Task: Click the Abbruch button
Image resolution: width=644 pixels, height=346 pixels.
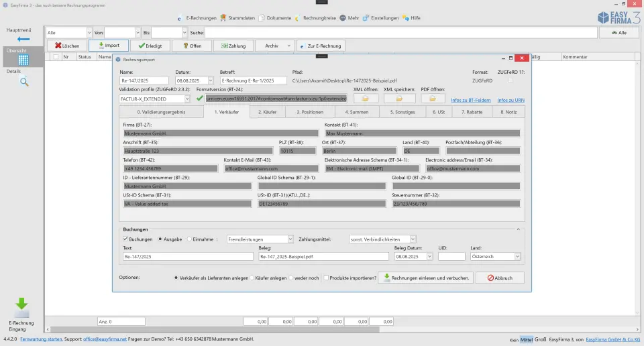Action: [500, 278]
